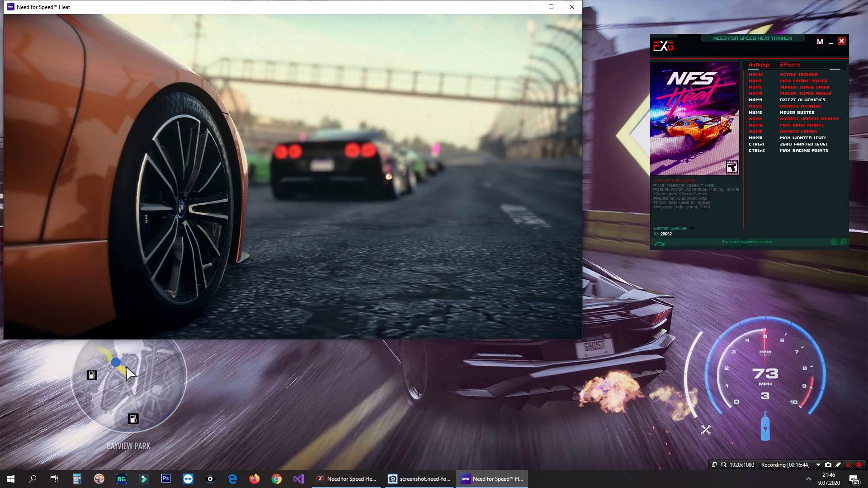The width and height of the screenshot is (868, 488).
Task: Take a screenshot with recorder camera icon
Action: pyautogui.click(x=828, y=465)
